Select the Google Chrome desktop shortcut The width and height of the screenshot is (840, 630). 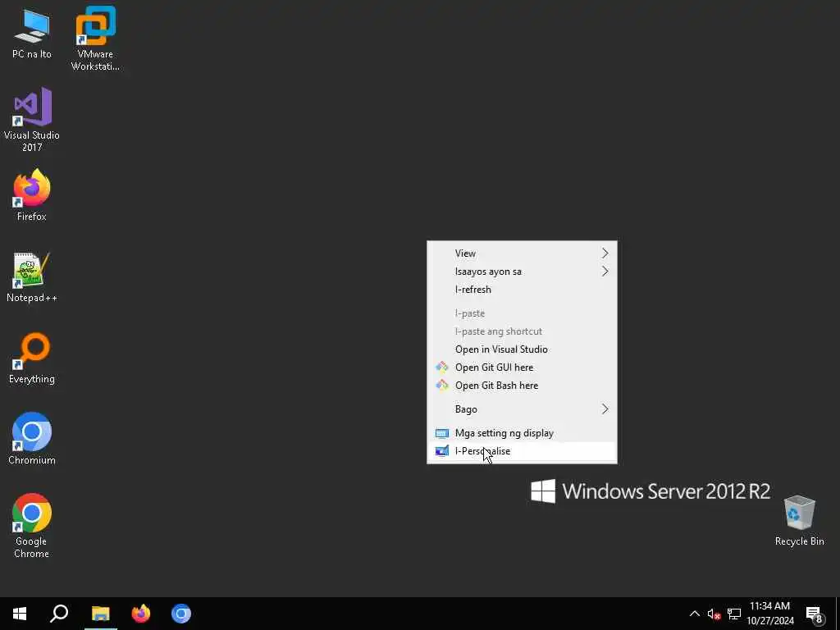[x=32, y=525]
